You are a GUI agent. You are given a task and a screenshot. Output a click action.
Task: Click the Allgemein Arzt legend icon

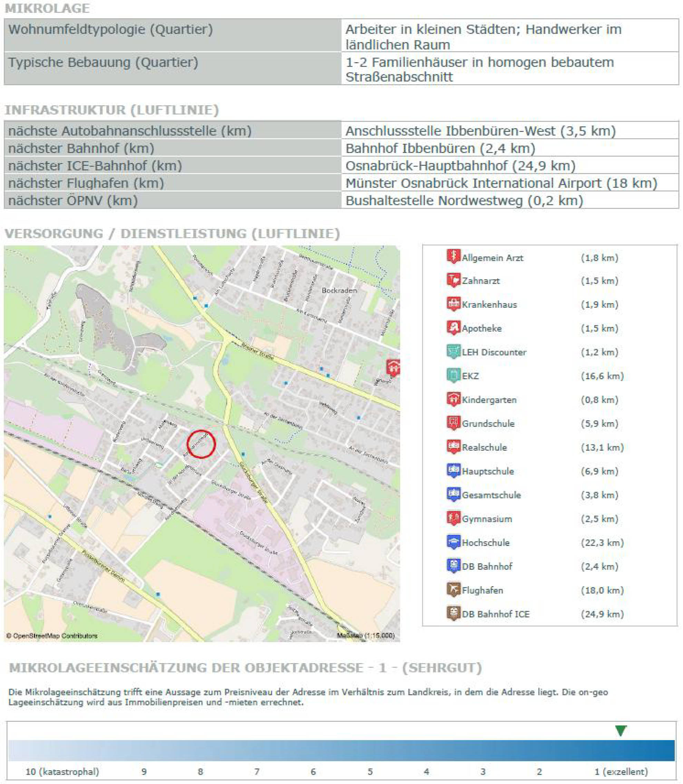pyautogui.click(x=453, y=257)
